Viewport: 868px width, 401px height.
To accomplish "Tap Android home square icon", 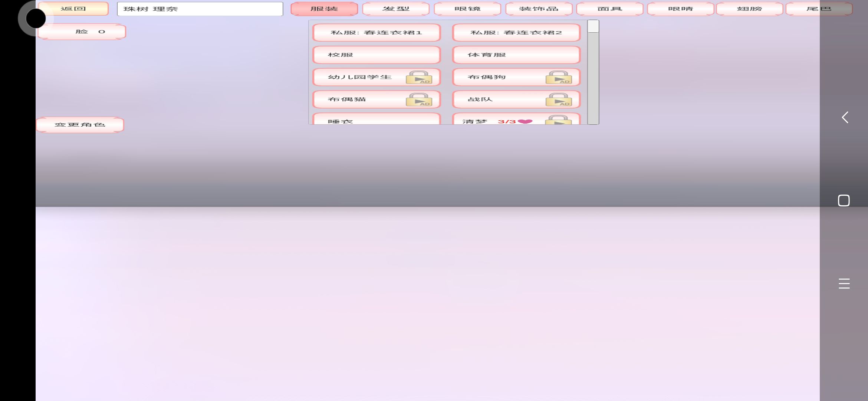I will click(844, 200).
